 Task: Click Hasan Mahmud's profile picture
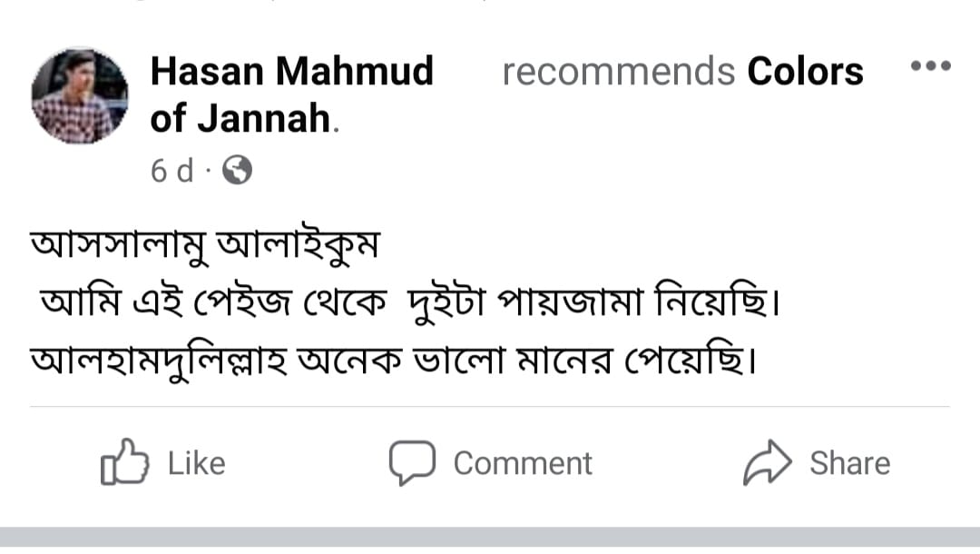pos(80,95)
